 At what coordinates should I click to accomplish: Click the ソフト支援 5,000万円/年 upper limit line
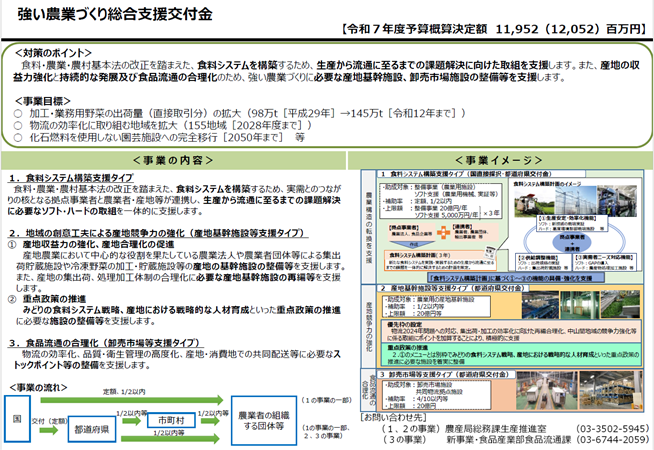[x=447, y=215]
